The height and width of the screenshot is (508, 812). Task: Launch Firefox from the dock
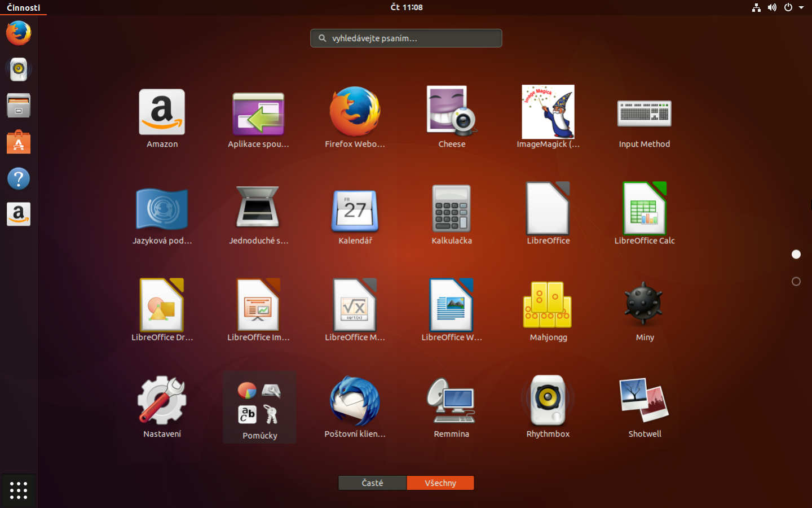(x=19, y=33)
